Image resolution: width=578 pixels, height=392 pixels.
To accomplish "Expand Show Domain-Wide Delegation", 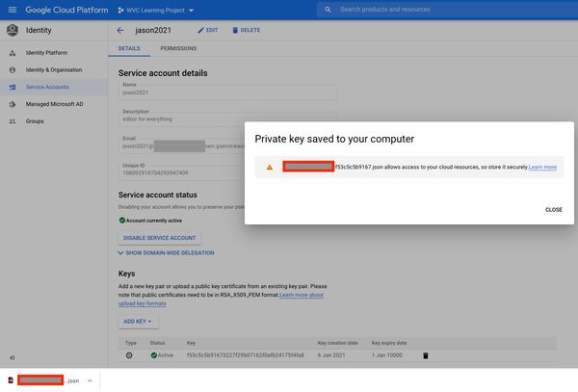I will click(166, 253).
